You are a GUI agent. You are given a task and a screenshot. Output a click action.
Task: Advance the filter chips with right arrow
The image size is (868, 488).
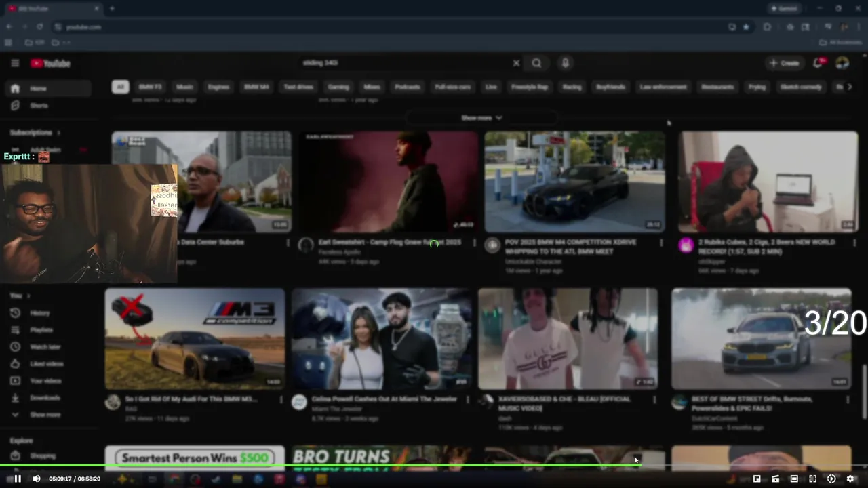[x=850, y=87]
